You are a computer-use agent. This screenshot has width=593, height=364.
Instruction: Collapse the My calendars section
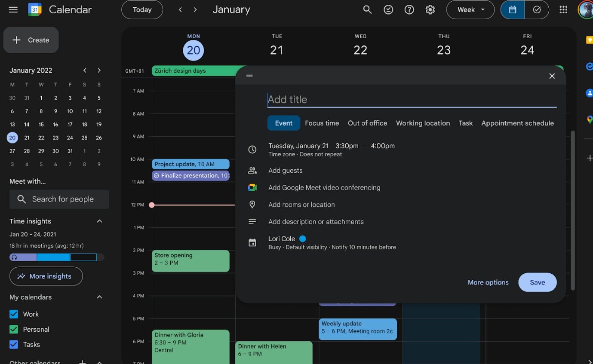coord(99,297)
